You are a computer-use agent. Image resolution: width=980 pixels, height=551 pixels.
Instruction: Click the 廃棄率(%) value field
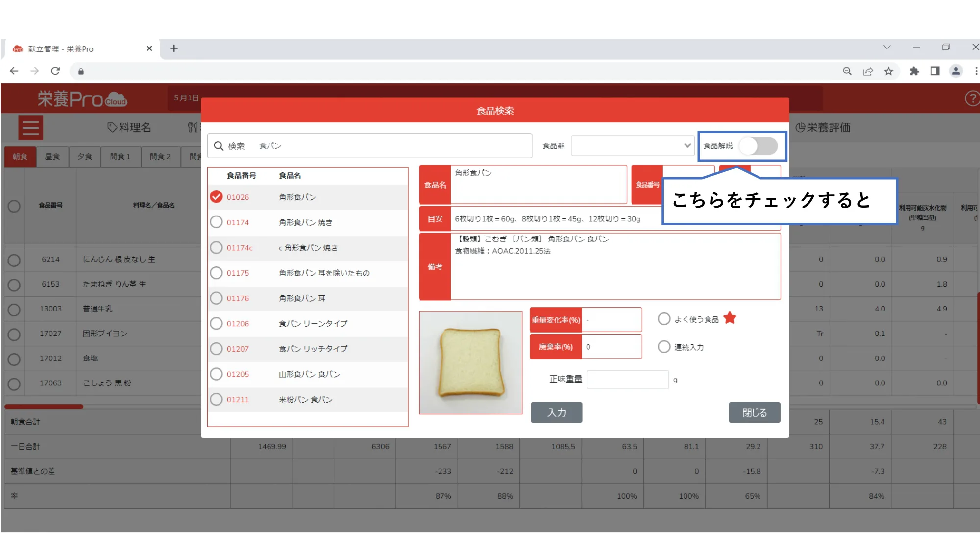click(x=612, y=347)
